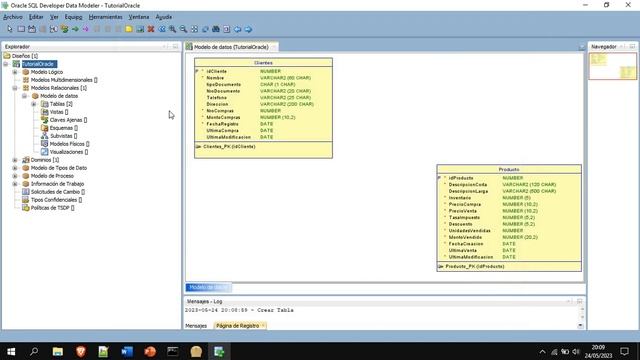
Task: Select the arrow pointer tool in toolbar
Action: click(10, 29)
